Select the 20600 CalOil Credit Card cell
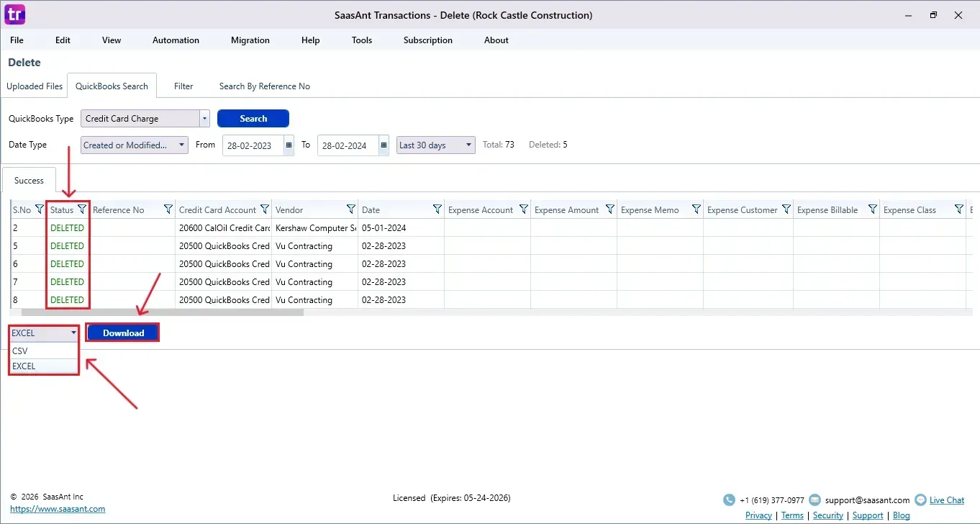The width and height of the screenshot is (980, 524). click(224, 228)
